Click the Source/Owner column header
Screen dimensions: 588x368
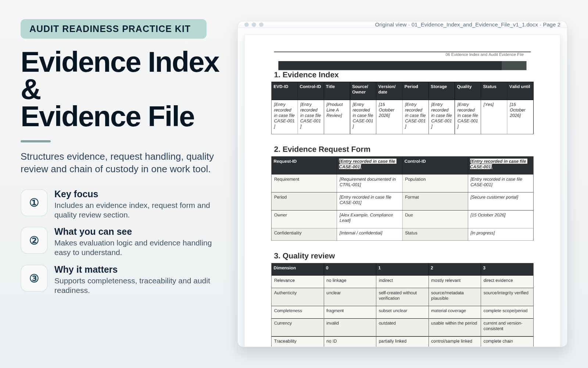pyautogui.click(x=363, y=91)
